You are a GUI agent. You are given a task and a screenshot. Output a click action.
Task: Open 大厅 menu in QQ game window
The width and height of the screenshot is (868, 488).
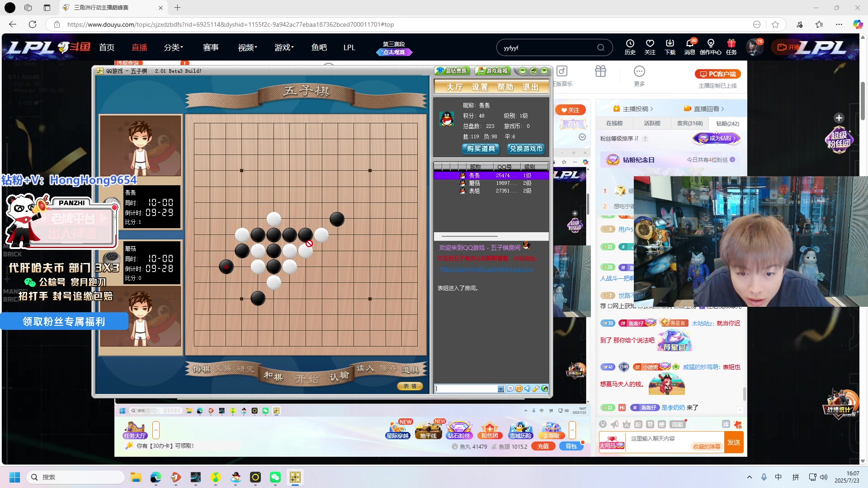pyautogui.click(x=454, y=87)
